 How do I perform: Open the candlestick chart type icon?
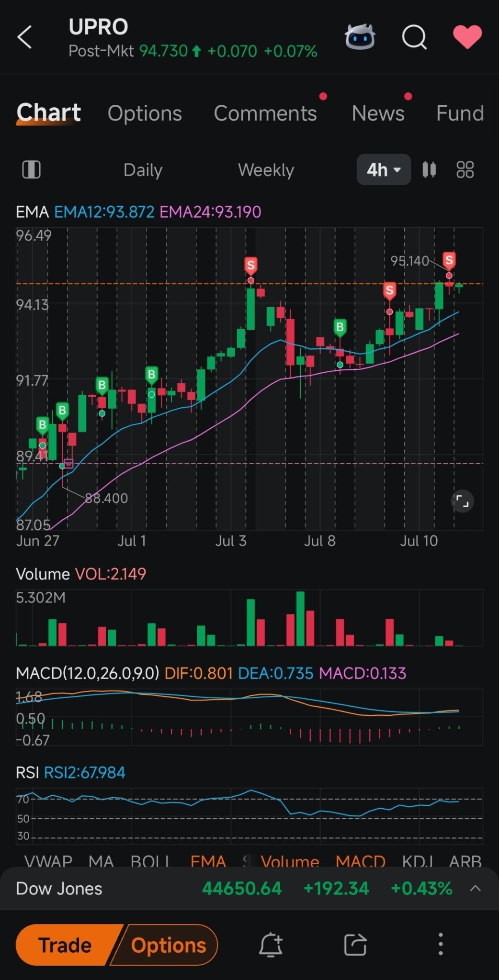point(429,169)
